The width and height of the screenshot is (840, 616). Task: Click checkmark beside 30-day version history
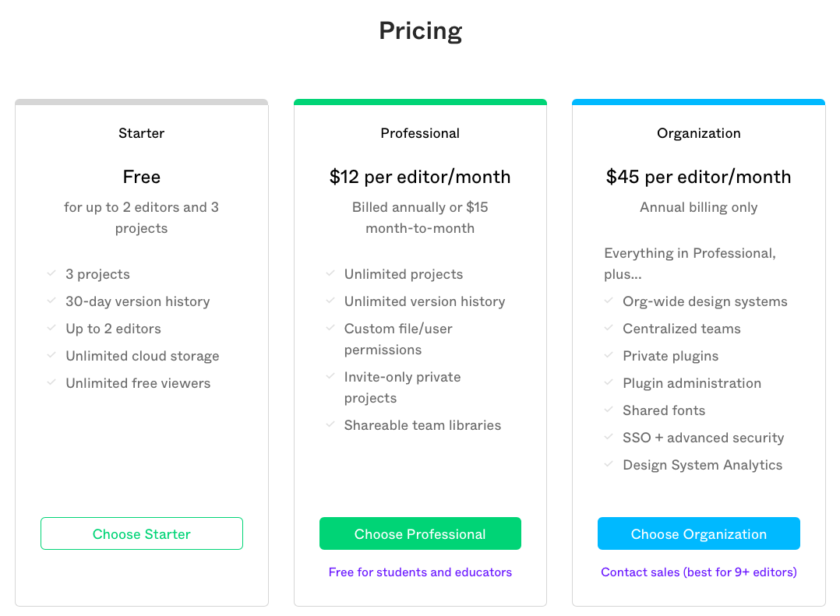pos(51,301)
